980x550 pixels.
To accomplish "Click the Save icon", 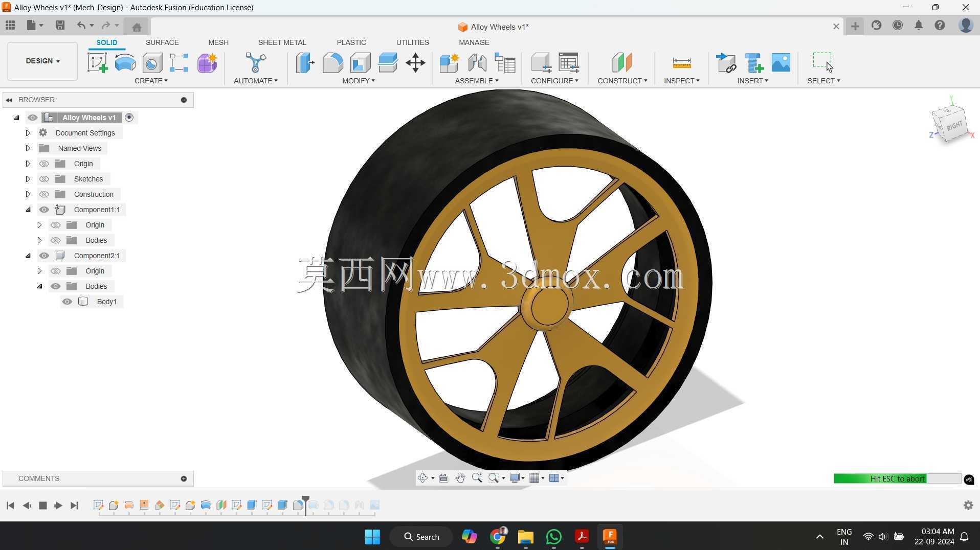I will [x=60, y=25].
